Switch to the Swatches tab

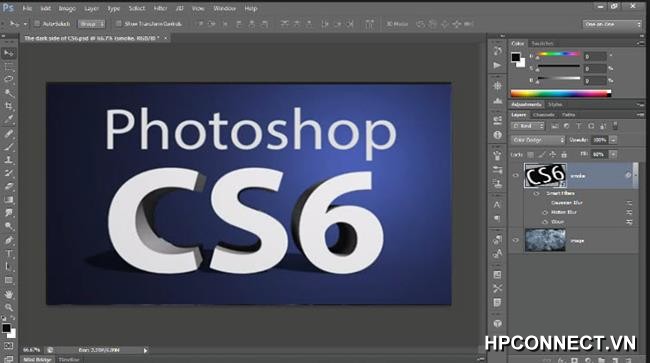click(543, 44)
